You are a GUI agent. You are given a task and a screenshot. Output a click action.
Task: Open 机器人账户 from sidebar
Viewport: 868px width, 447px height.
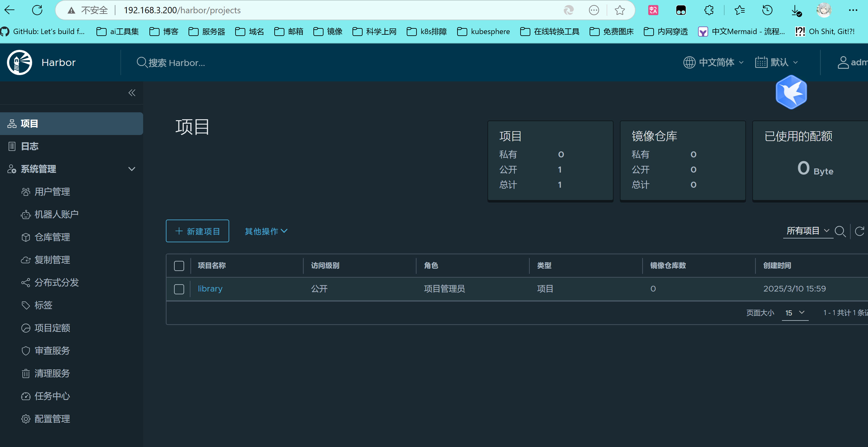[56, 215]
